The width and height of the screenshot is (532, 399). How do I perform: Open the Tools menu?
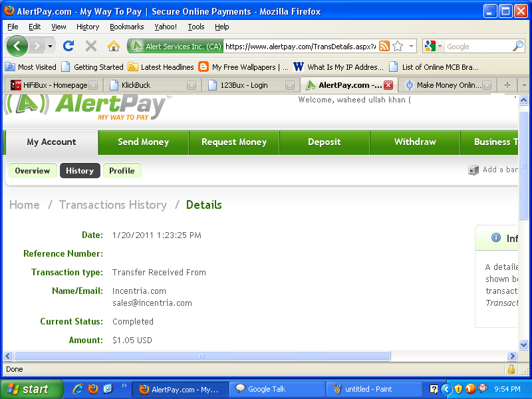[196, 27]
